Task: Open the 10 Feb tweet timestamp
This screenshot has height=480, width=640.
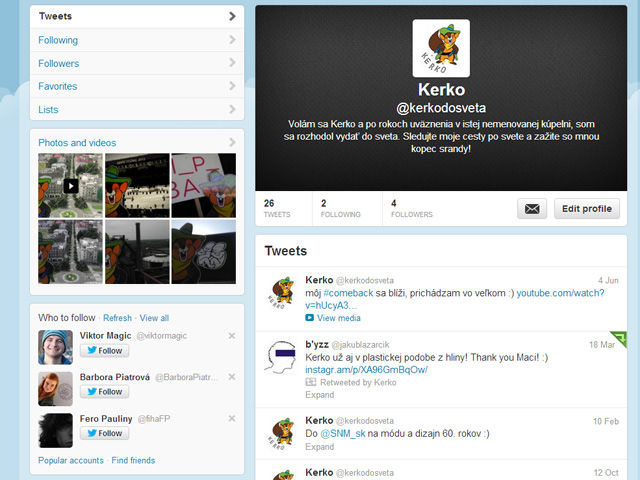Action: (606, 421)
